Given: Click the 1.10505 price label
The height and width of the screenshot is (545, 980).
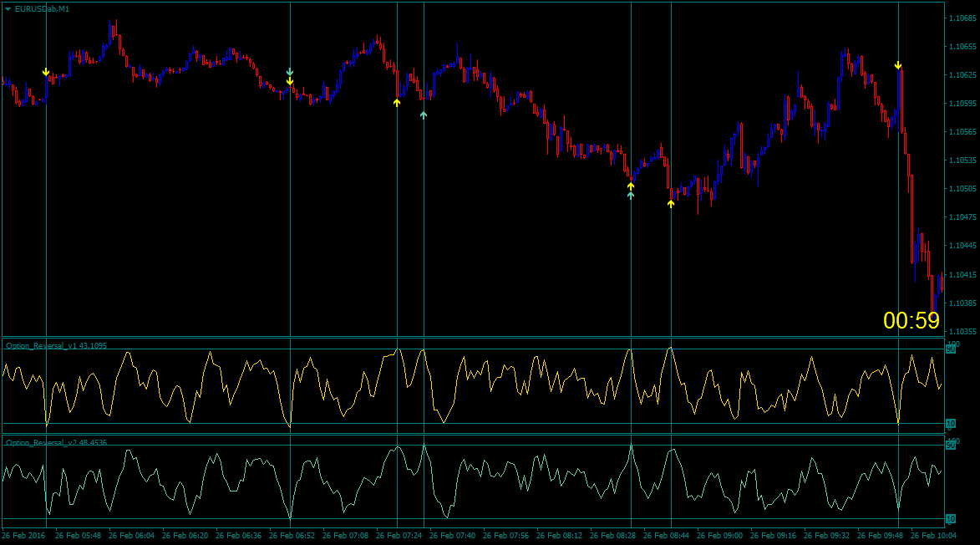Looking at the screenshot, I should 962,189.
